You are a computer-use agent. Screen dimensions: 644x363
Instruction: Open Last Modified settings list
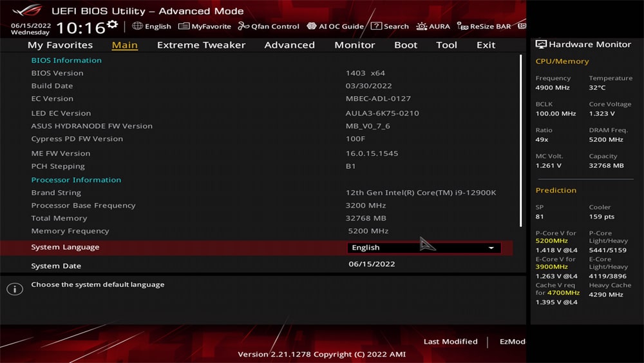[x=451, y=342]
